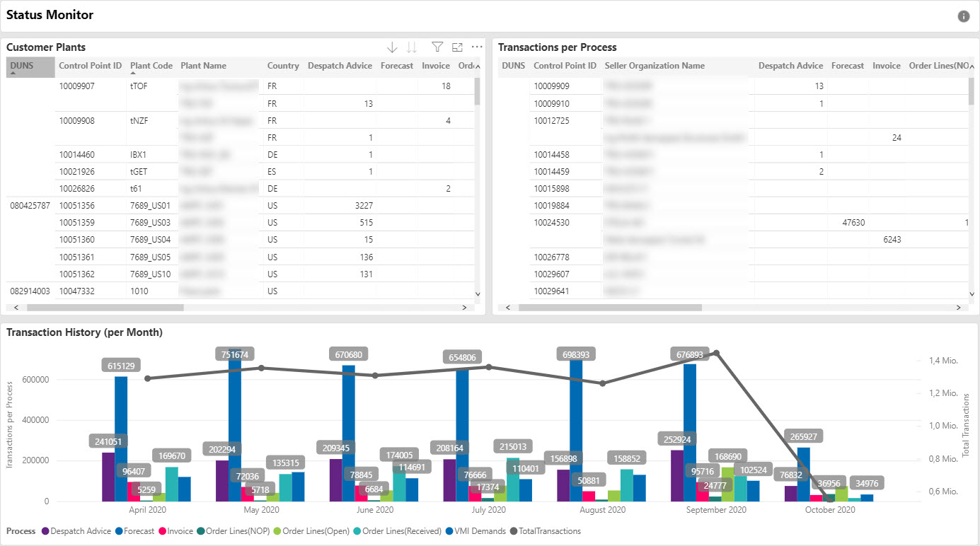Click the 241051 Despatch Advice data label
The image size is (980, 546).
108,441
